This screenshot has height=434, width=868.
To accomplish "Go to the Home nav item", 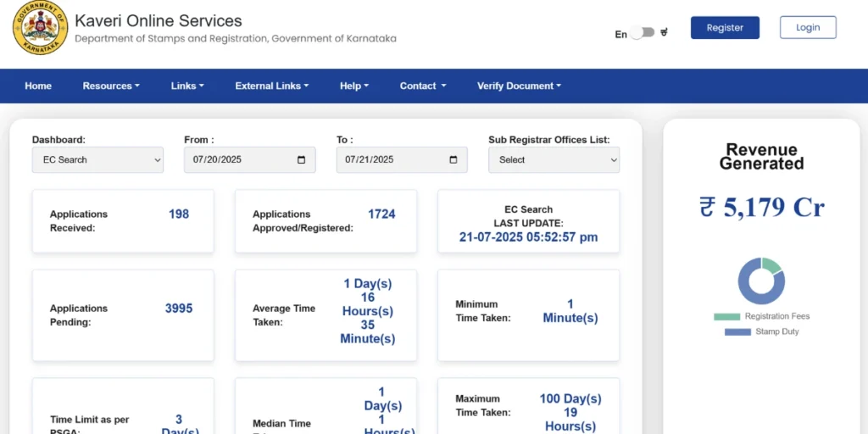I will click(x=38, y=86).
